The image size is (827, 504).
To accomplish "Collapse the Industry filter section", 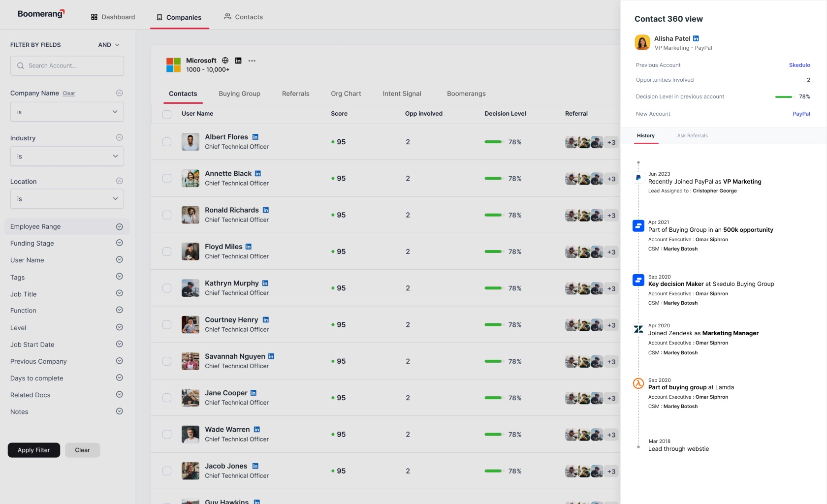I will (119, 138).
